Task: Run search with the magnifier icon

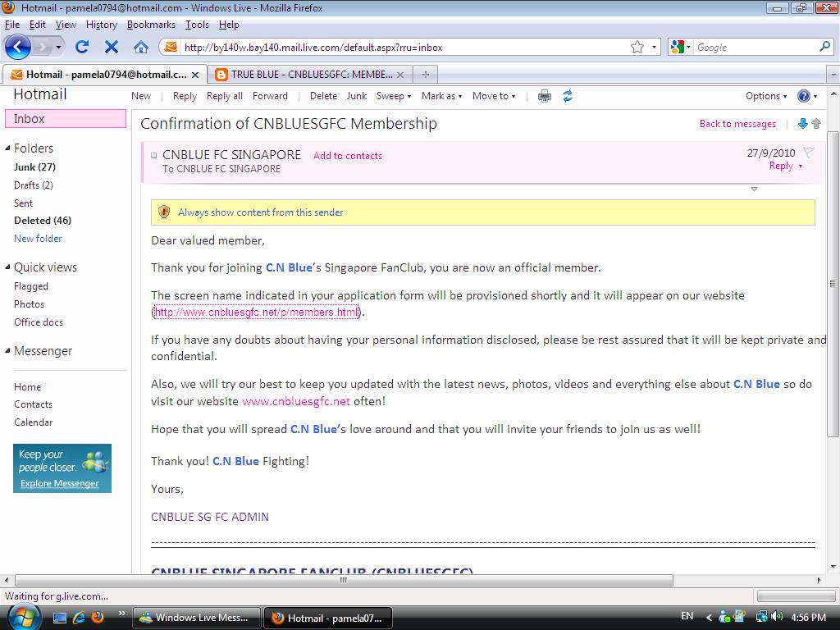Action: point(824,47)
